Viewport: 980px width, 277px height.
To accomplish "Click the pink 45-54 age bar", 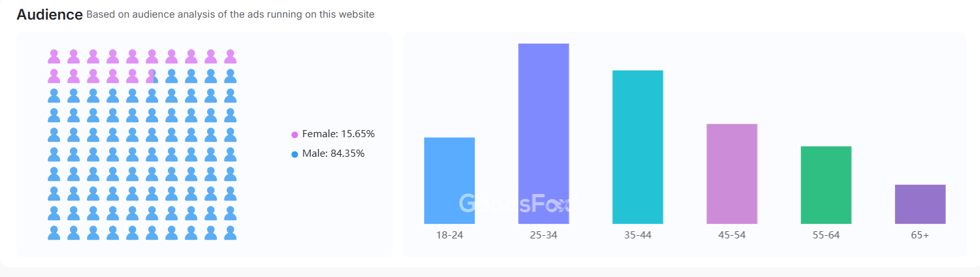I will click(x=732, y=174).
